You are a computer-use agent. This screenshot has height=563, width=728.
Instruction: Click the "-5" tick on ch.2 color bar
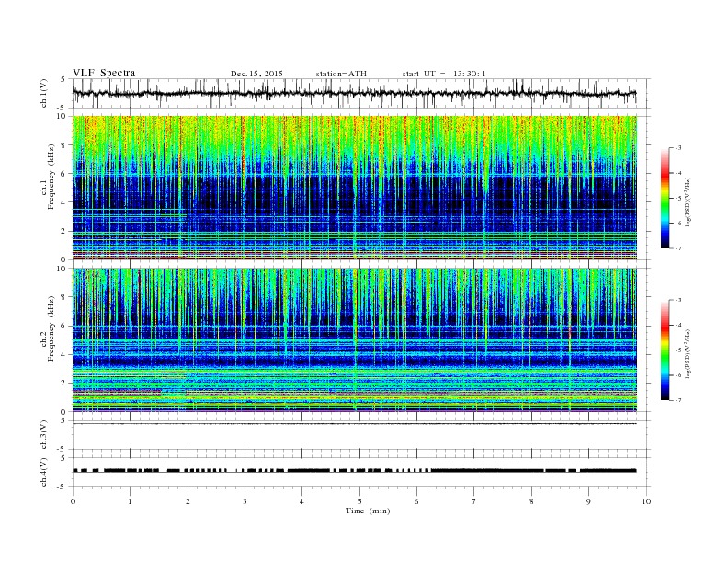(678, 350)
